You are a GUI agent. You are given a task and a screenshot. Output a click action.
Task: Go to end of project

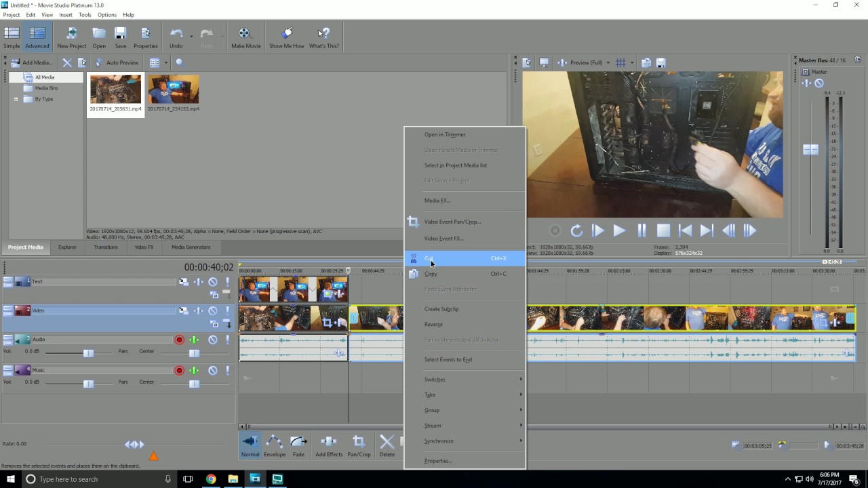pyautogui.click(x=707, y=230)
